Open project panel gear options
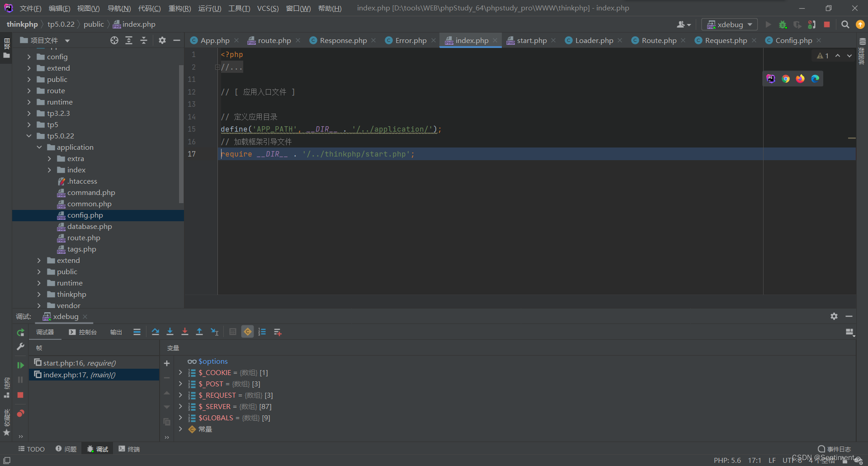The image size is (868, 466). tap(162, 40)
